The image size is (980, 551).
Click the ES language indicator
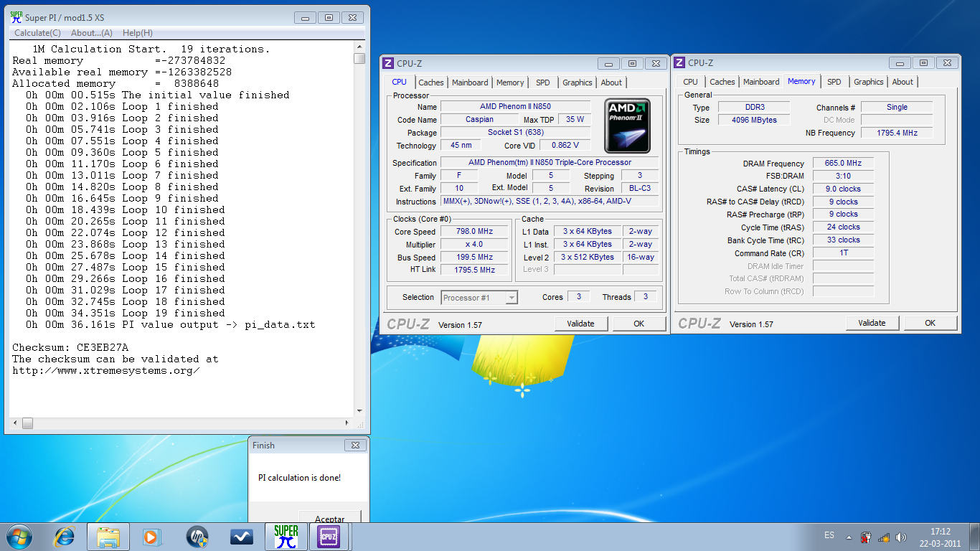[x=829, y=535]
